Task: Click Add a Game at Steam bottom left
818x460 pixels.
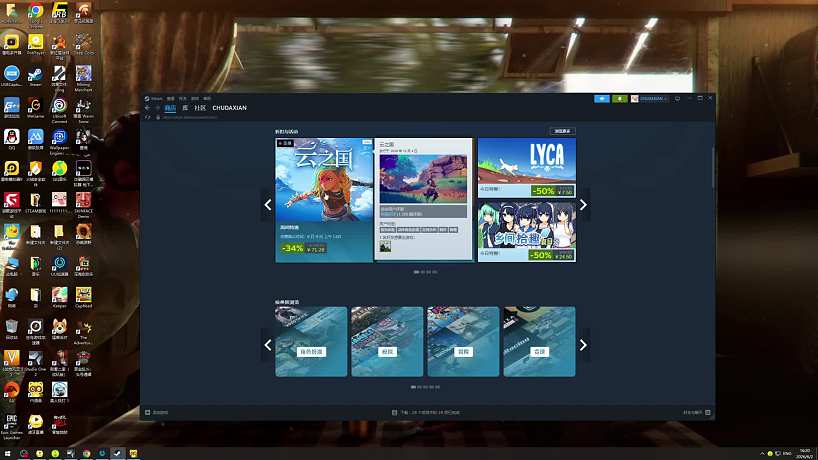Action: click(x=157, y=413)
